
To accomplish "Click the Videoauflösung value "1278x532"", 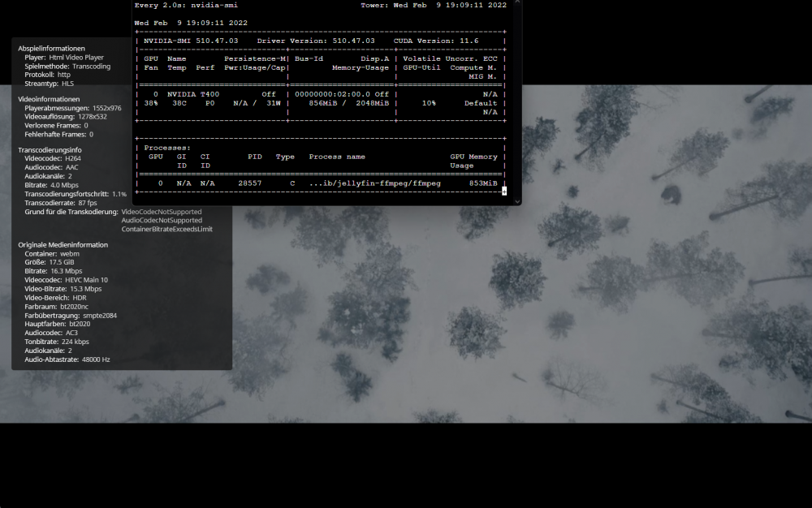I will pyautogui.click(x=93, y=116).
